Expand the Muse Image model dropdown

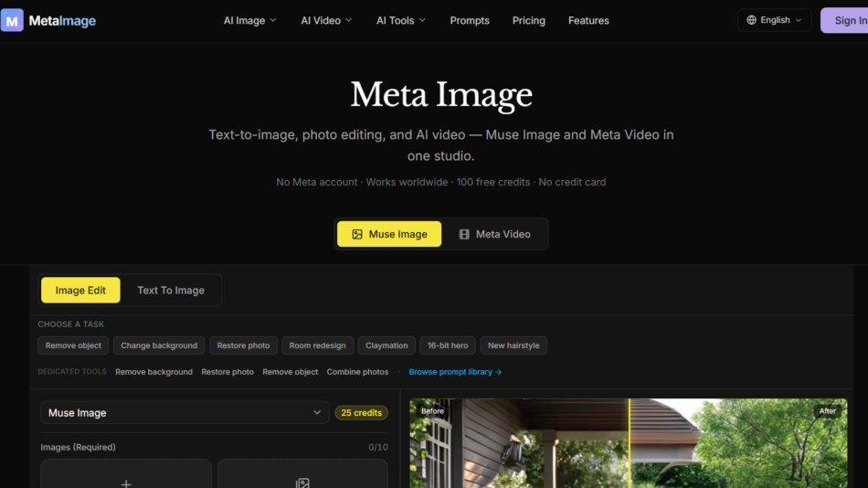click(185, 413)
